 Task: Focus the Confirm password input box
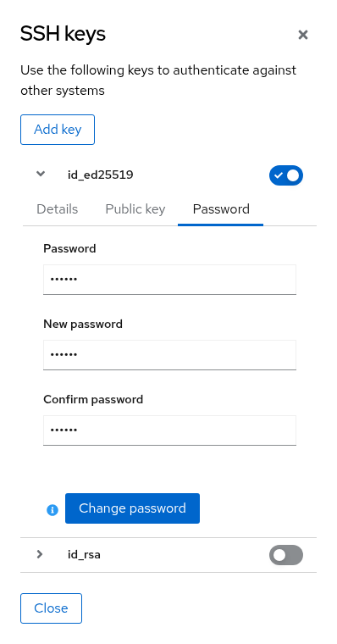point(169,430)
